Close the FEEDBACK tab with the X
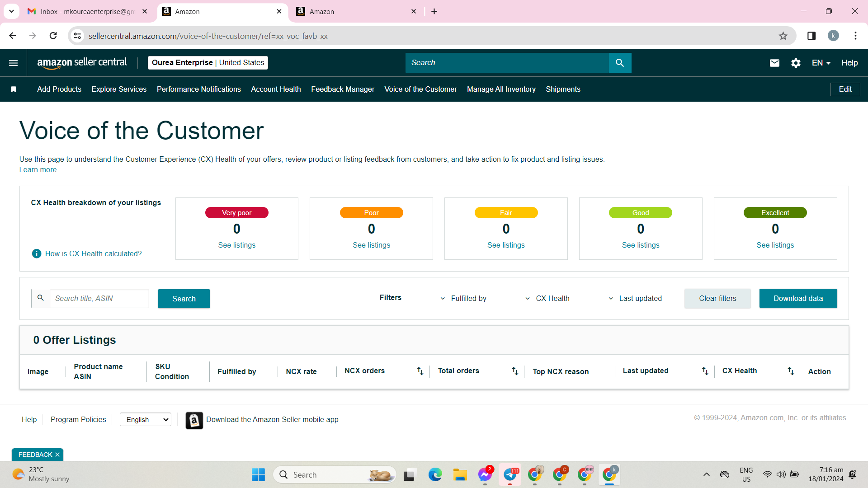Image resolution: width=868 pixels, height=488 pixels. pyautogui.click(x=57, y=455)
